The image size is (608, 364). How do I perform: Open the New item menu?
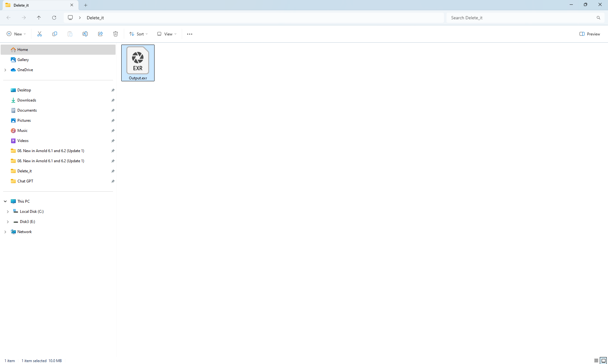point(16,34)
